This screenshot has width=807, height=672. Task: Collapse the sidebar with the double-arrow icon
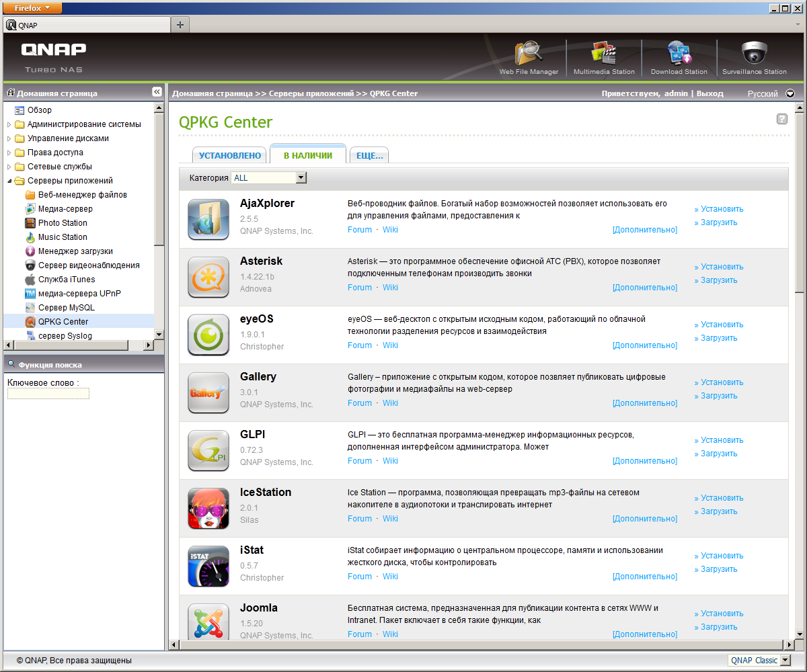pyautogui.click(x=157, y=92)
